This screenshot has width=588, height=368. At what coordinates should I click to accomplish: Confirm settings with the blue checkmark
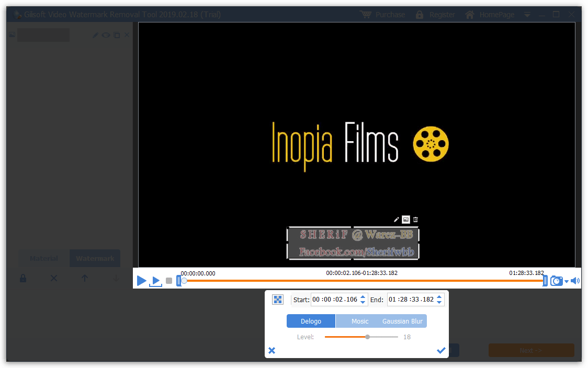[441, 350]
